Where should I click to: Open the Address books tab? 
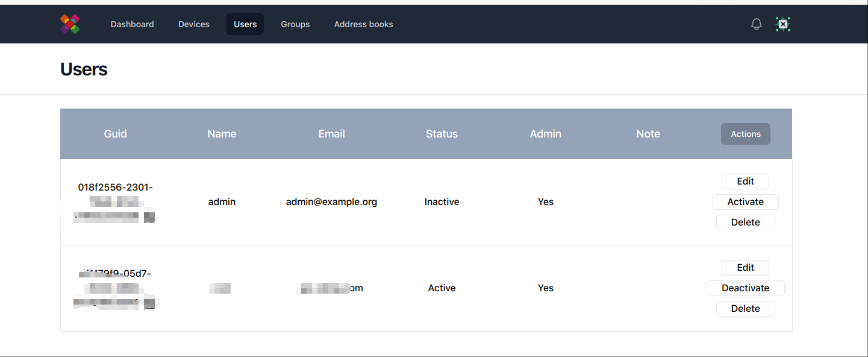pyautogui.click(x=363, y=24)
